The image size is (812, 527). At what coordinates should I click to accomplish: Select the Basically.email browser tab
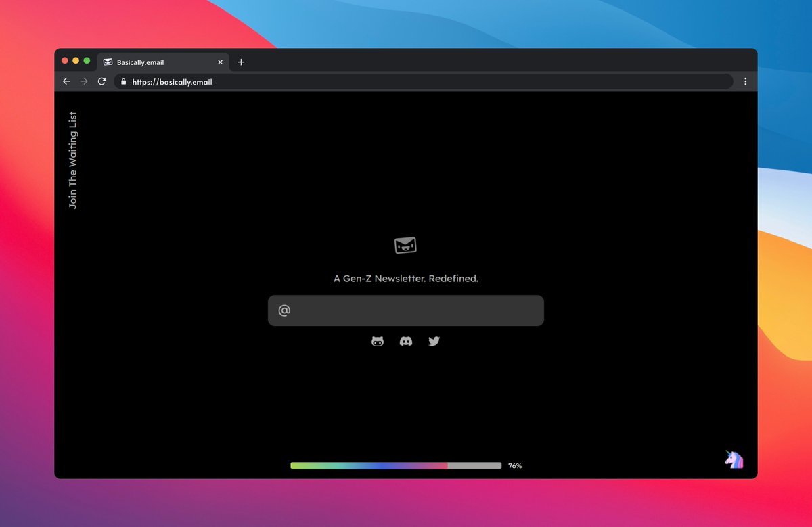(x=163, y=62)
